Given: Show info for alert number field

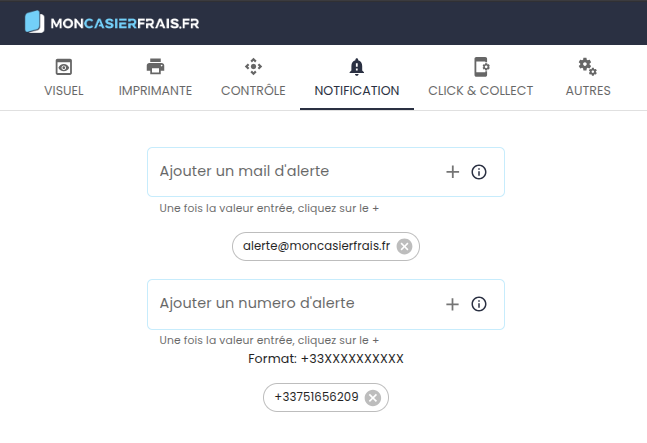Looking at the screenshot, I should [479, 304].
